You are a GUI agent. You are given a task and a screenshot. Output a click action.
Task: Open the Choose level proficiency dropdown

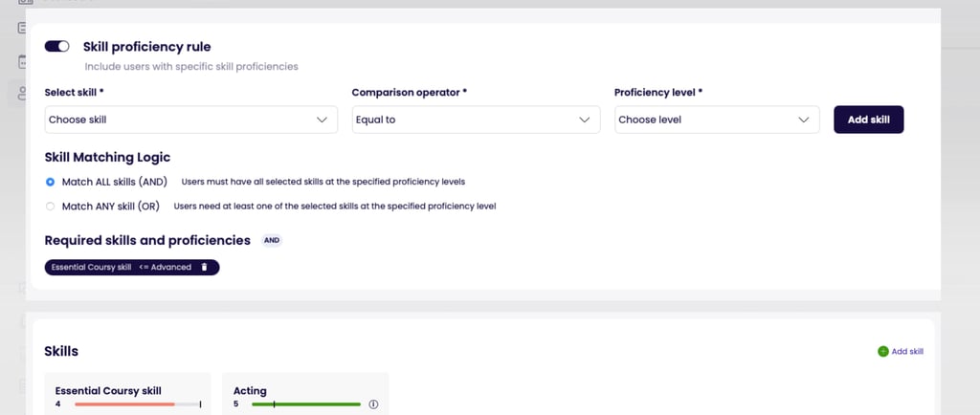703,120
